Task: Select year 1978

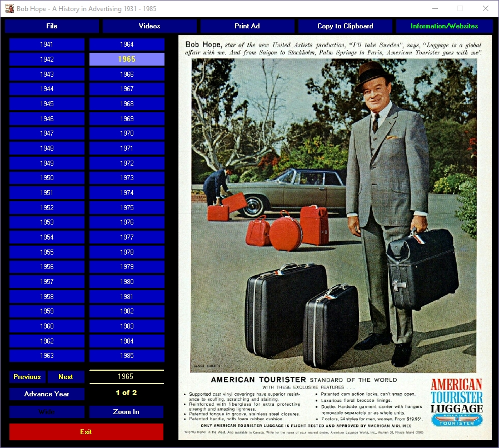Action: click(x=127, y=252)
